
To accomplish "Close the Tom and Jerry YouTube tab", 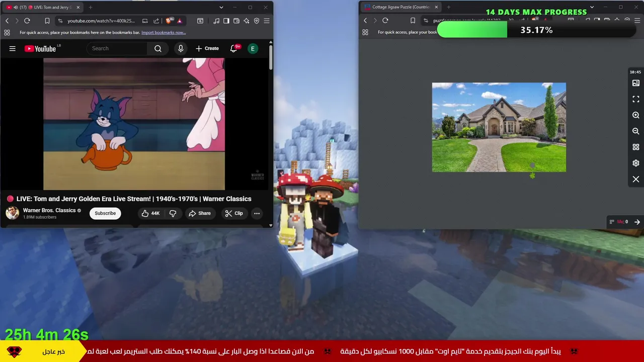I will [x=78, y=7].
